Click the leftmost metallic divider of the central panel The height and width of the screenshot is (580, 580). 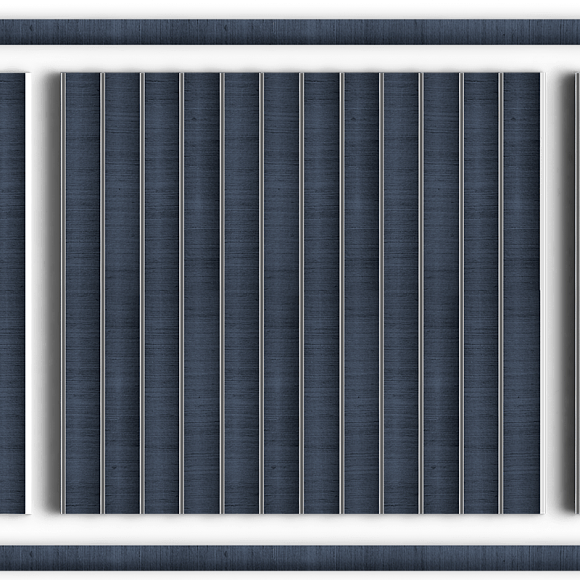coord(63,293)
